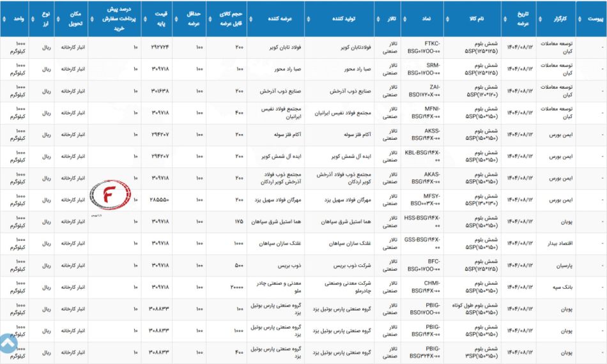The image size is (607, 364).
Task: Click the MFSY-BSO003X-00 symbol cell
Action: (x=425, y=200)
